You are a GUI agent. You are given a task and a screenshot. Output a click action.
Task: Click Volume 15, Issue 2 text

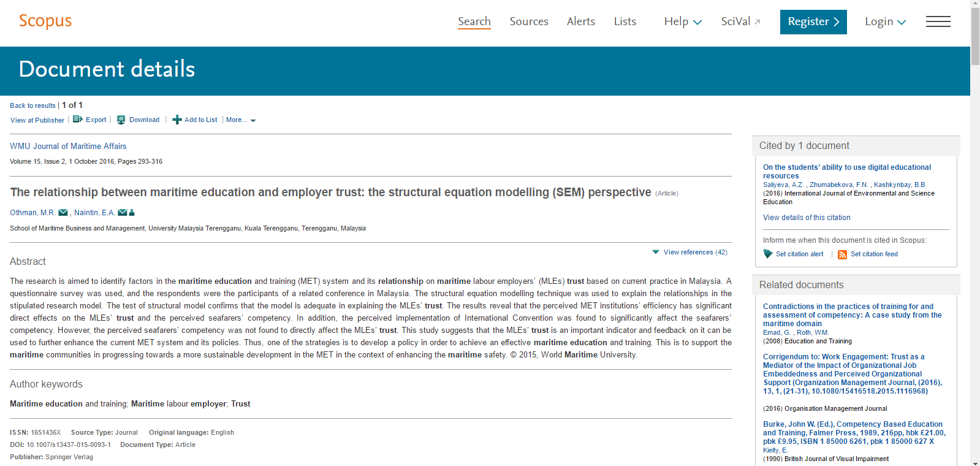[x=37, y=161]
